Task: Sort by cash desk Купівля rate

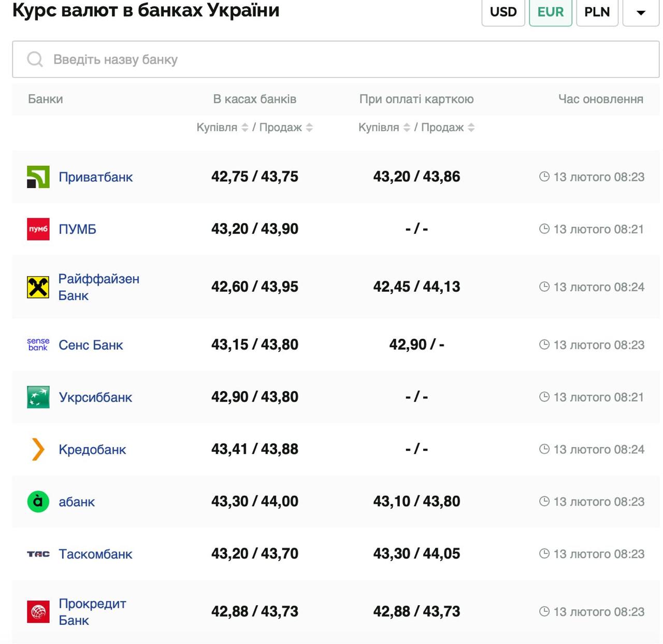Action: [245, 127]
